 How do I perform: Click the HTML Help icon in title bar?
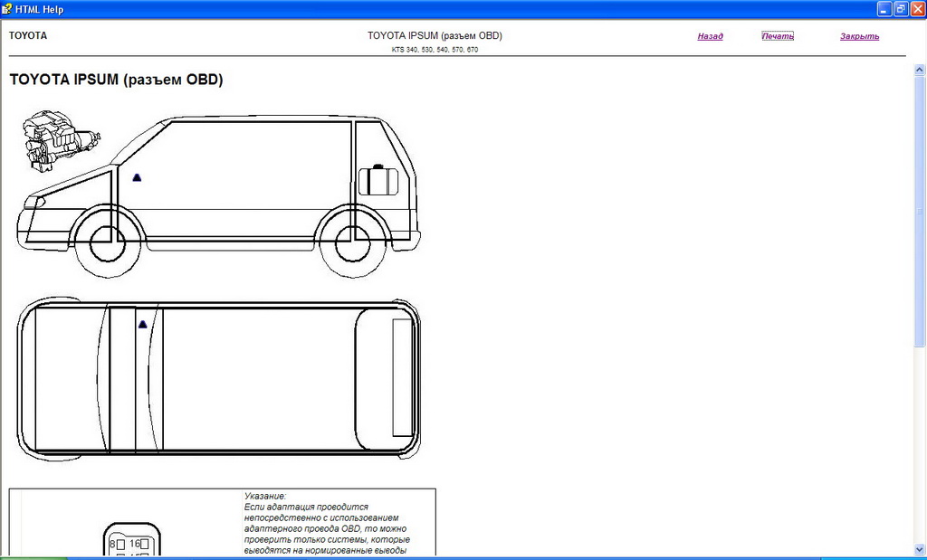7,9
